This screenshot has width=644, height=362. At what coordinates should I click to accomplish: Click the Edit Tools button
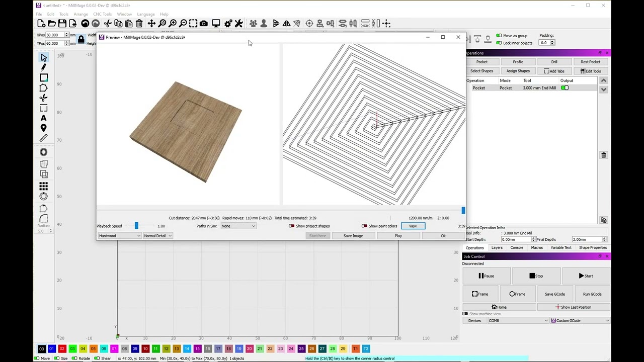(590, 71)
